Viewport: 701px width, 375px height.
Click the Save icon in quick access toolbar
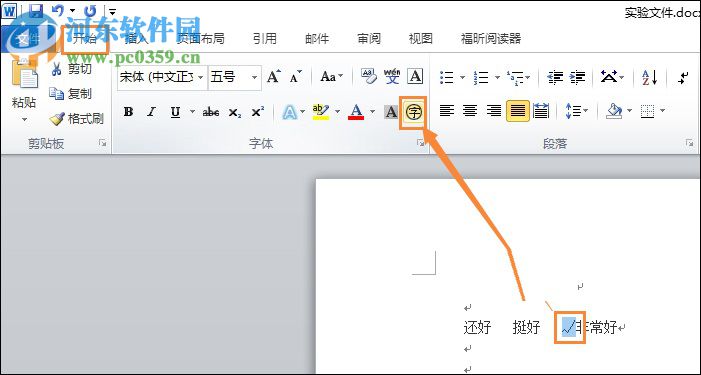pyautogui.click(x=35, y=11)
